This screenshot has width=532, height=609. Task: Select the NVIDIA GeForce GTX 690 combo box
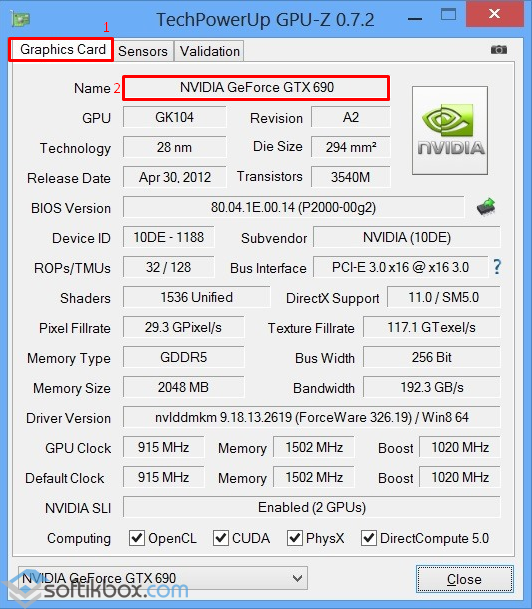click(163, 578)
